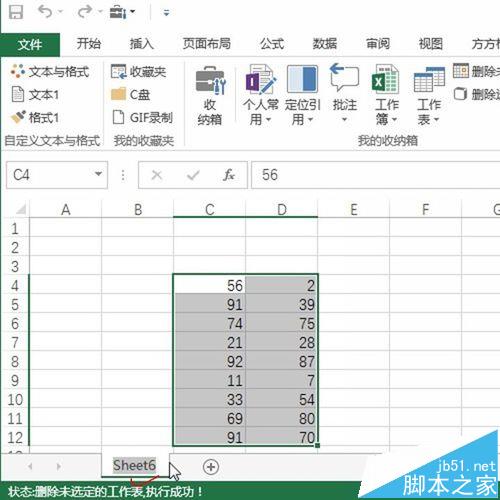Click the Save icon in quick access toolbar

click(x=15, y=12)
